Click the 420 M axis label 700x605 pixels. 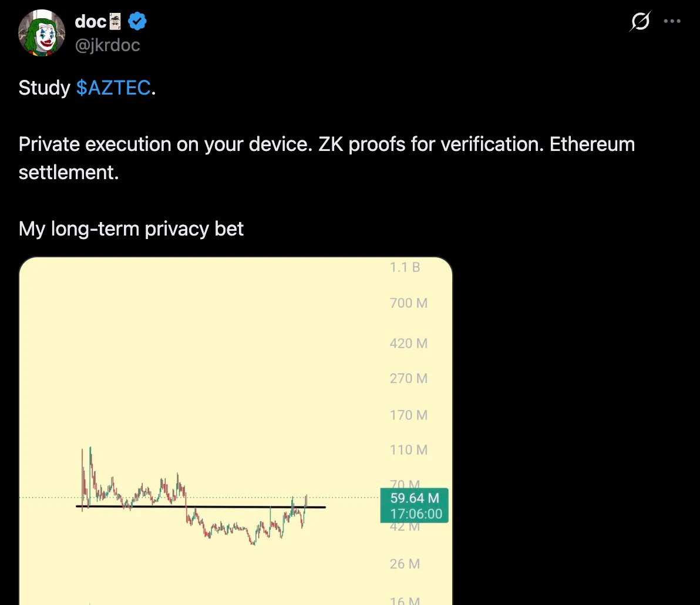coord(409,343)
